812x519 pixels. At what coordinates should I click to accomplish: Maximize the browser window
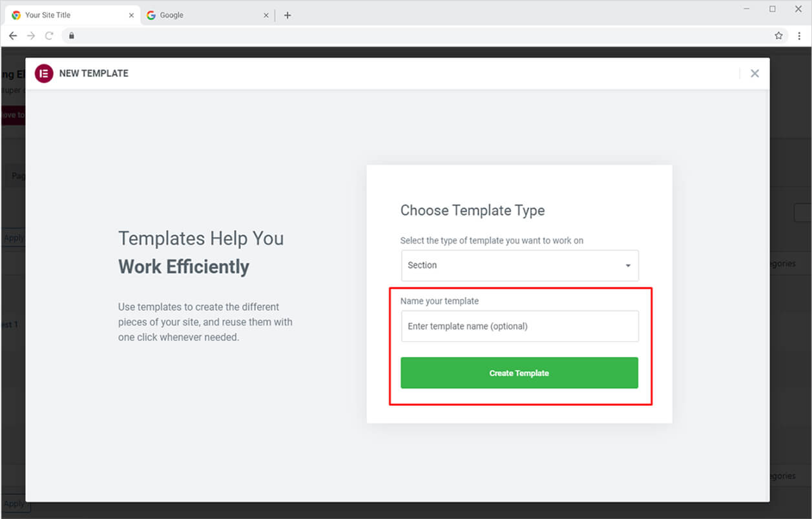(x=773, y=9)
